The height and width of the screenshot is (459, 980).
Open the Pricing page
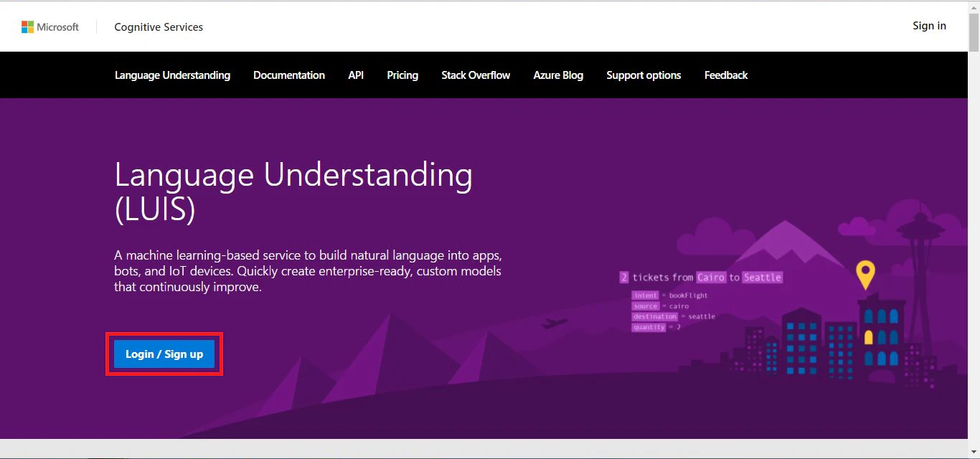[x=402, y=75]
